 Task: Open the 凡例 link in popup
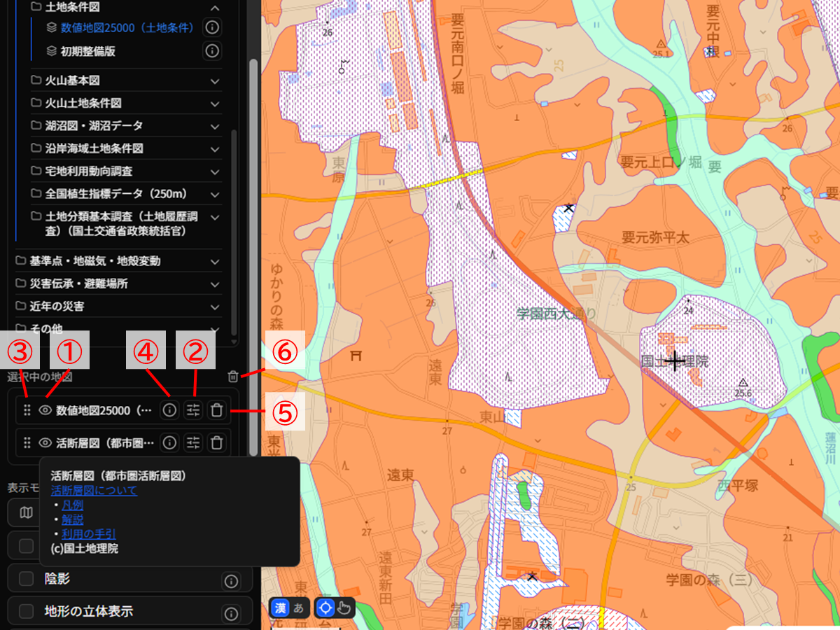click(x=72, y=505)
